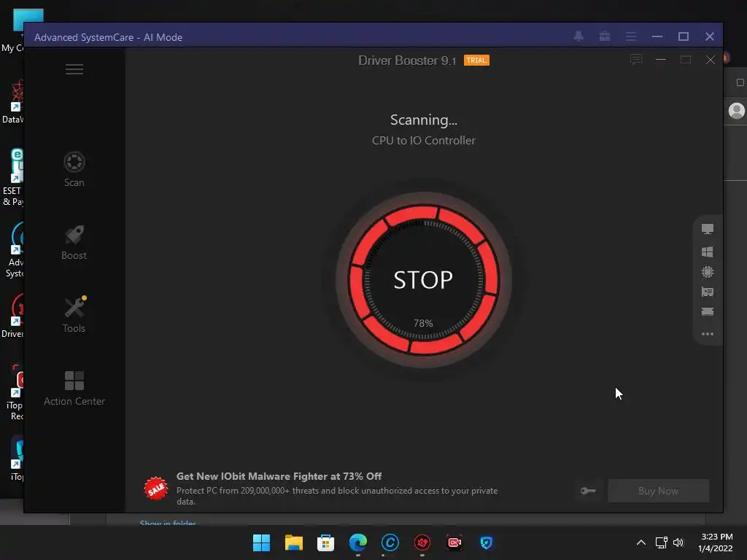Open Advanced SystemCare title bar menu icon
The image size is (747, 560).
[631, 36]
